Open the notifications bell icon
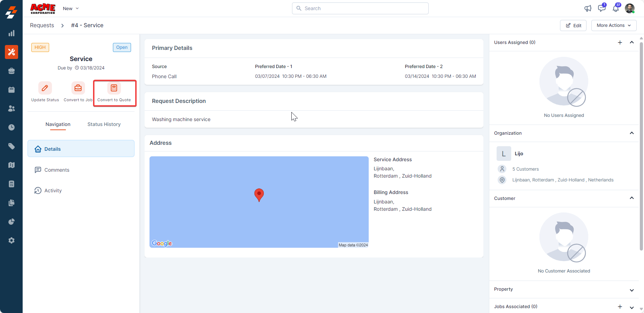The height and width of the screenshot is (313, 644). [x=616, y=8]
